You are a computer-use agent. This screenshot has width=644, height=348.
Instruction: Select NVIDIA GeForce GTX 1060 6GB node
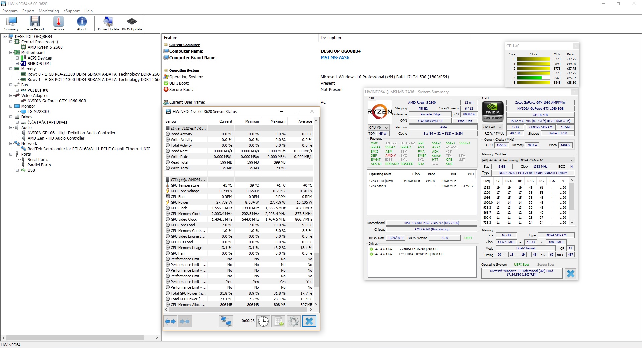[57, 101]
